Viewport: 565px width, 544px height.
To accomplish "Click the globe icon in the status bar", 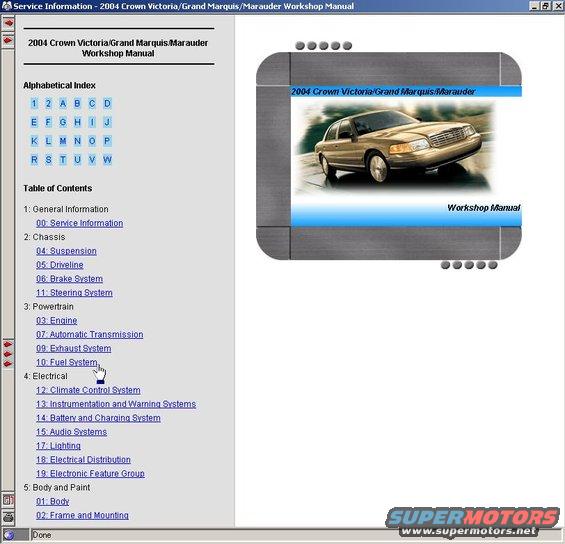I will point(9,535).
